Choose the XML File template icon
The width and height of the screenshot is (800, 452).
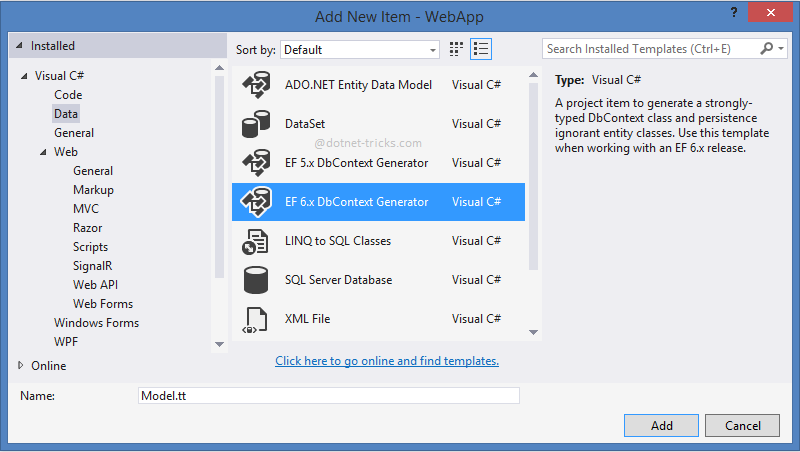[x=257, y=319]
